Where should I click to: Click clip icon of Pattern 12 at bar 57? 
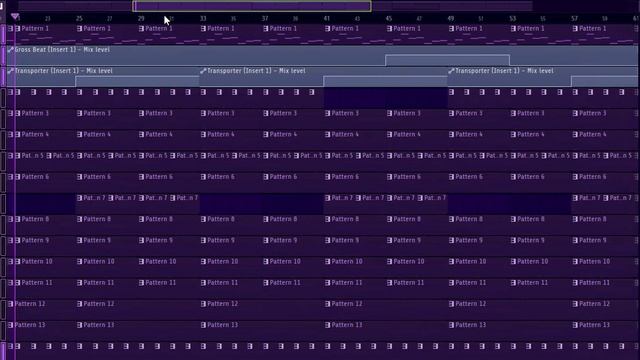575,304
